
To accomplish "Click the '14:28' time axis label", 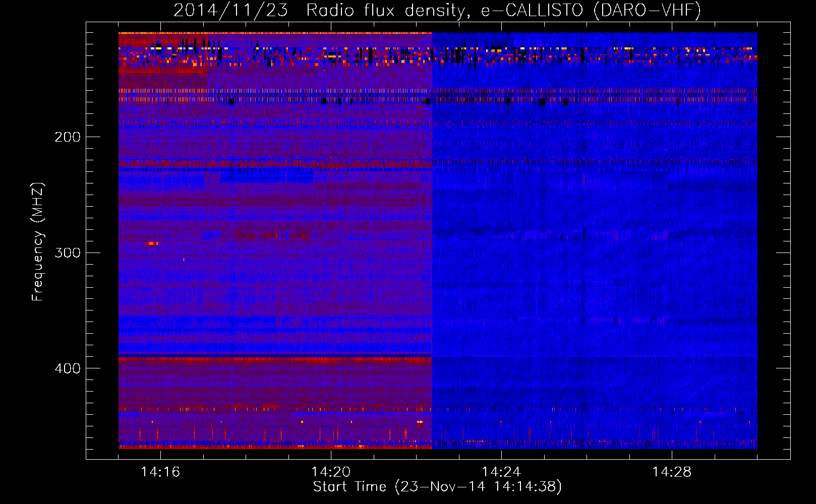I will click(672, 472).
